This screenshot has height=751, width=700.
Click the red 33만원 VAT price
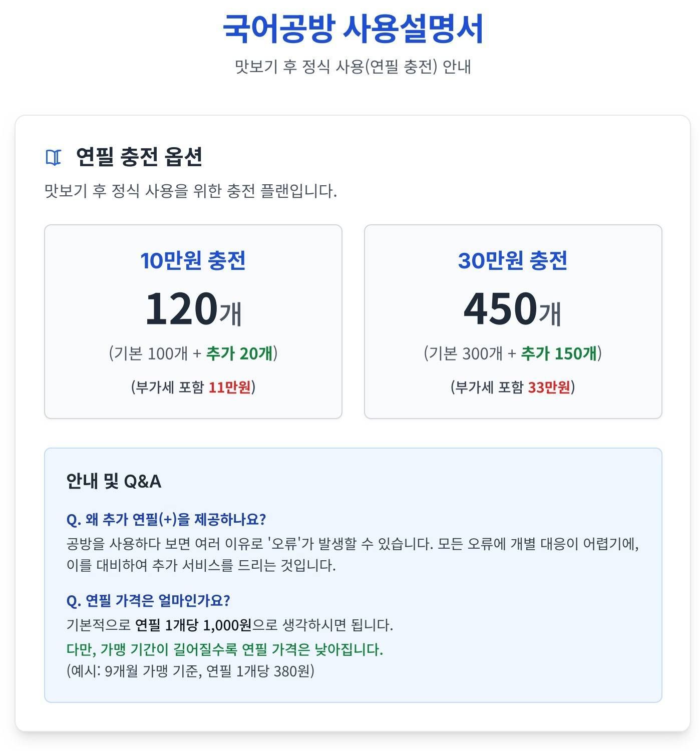(549, 387)
